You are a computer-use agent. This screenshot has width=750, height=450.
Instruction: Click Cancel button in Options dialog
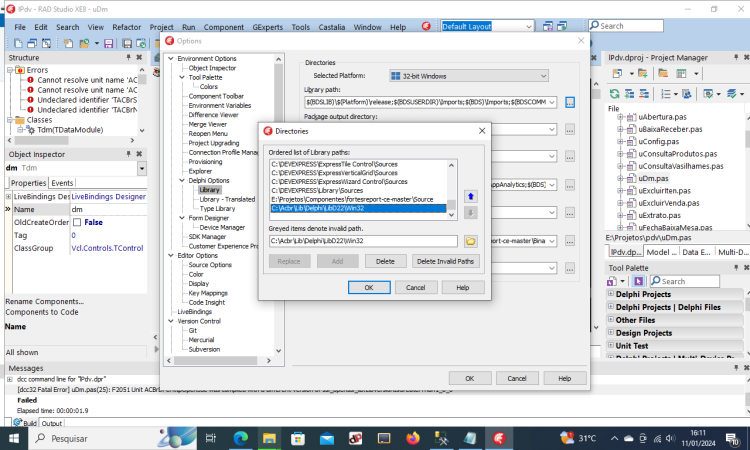click(517, 378)
